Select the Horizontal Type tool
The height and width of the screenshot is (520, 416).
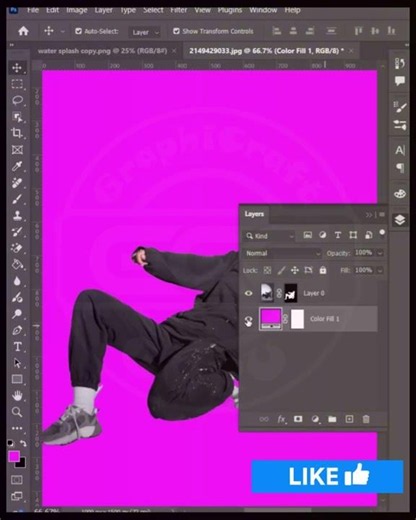17,347
